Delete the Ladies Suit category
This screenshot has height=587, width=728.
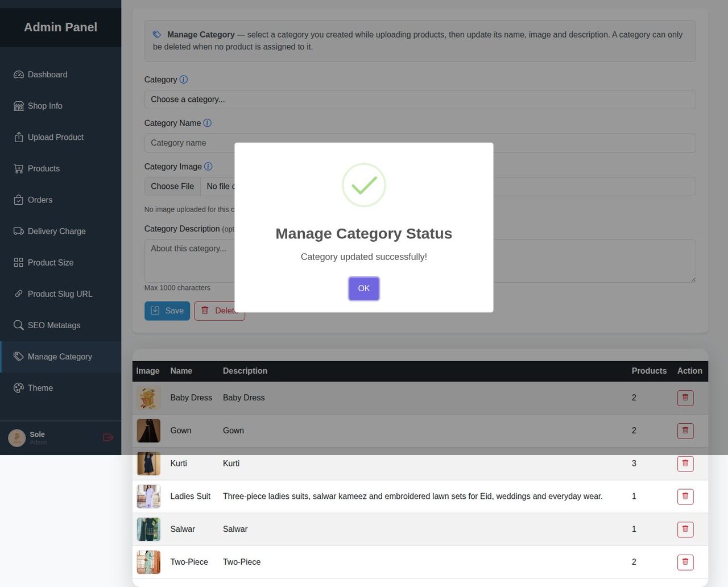685,497
